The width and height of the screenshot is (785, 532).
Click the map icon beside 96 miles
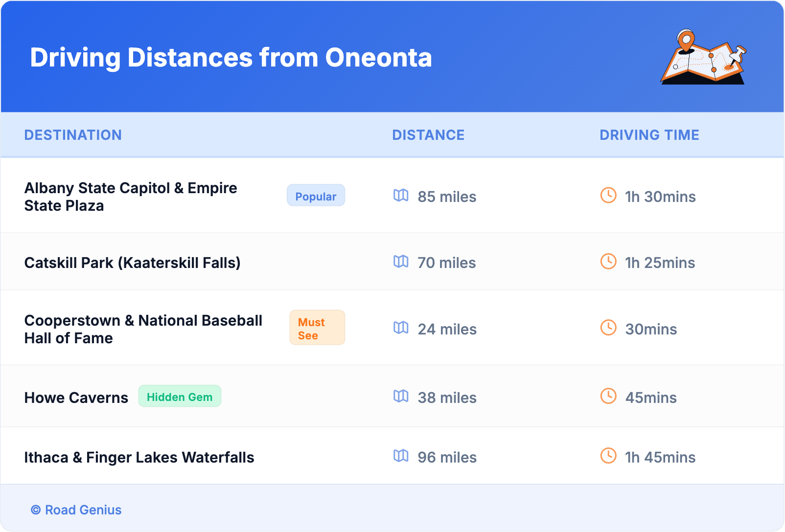[401, 456]
